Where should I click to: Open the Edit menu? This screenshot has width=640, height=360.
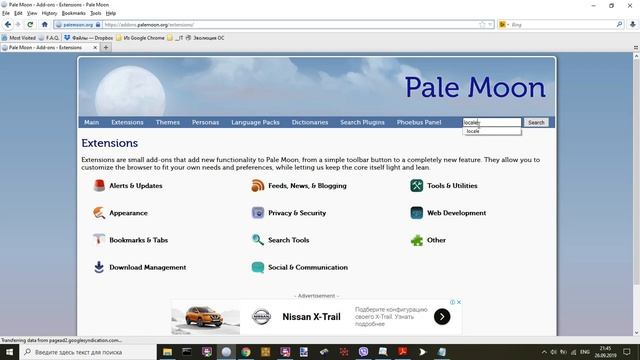point(18,13)
